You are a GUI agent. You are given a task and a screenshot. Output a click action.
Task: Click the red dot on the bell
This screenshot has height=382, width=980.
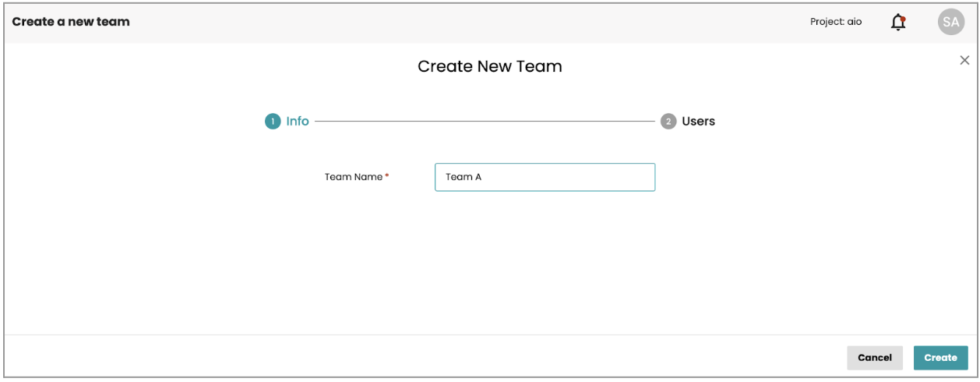(x=902, y=17)
